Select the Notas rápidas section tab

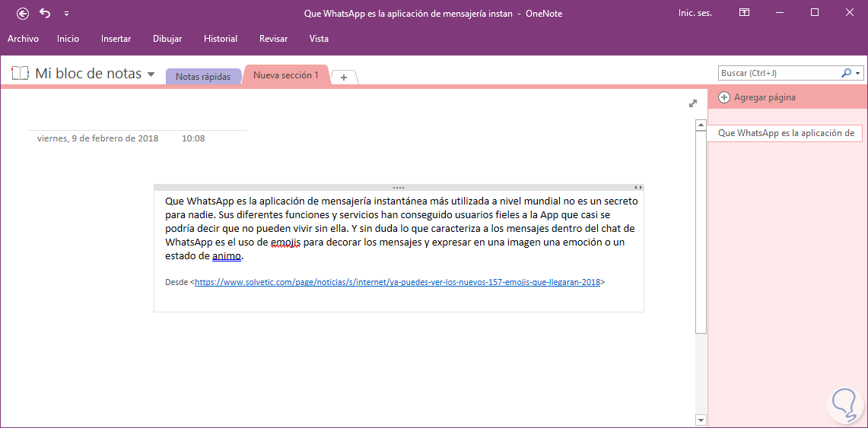[x=203, y=77]
